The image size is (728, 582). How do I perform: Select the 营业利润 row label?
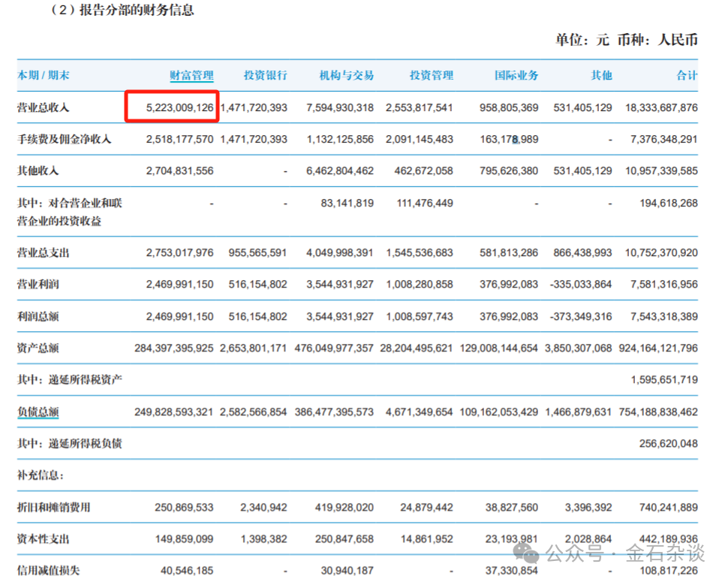click(x=38, y=285)
